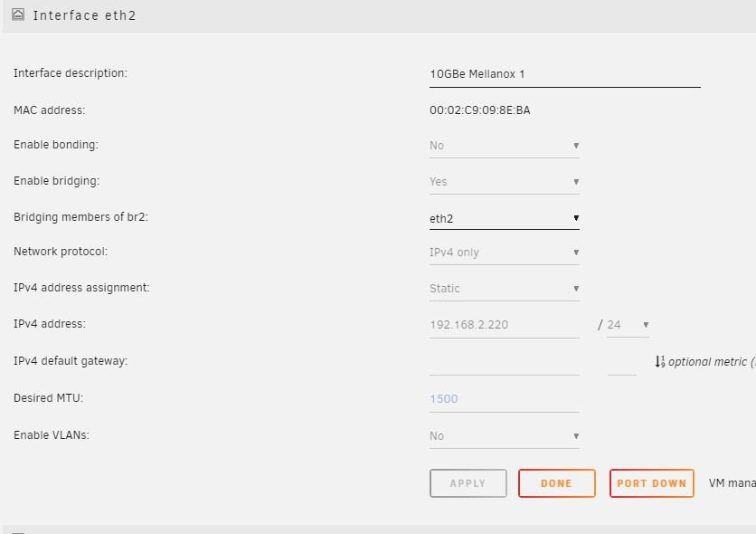Click the Desired MTU field
Image resolution: width=756 pixels, height=534 pixels.
504,399
